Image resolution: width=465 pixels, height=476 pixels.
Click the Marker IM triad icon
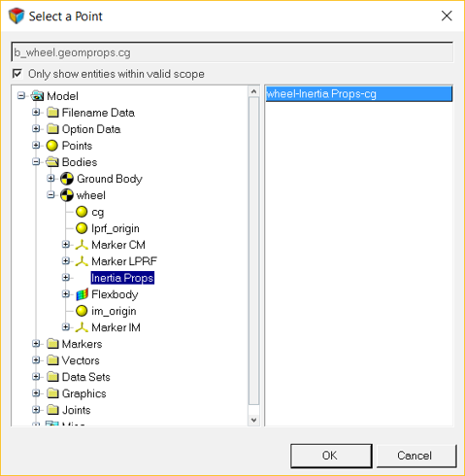(x=82, y=327)
